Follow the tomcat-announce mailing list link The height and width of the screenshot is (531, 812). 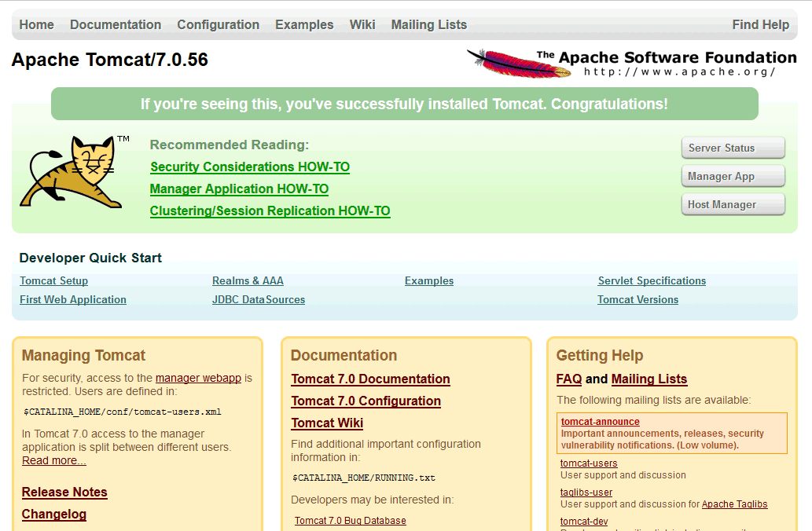(601, 422)
